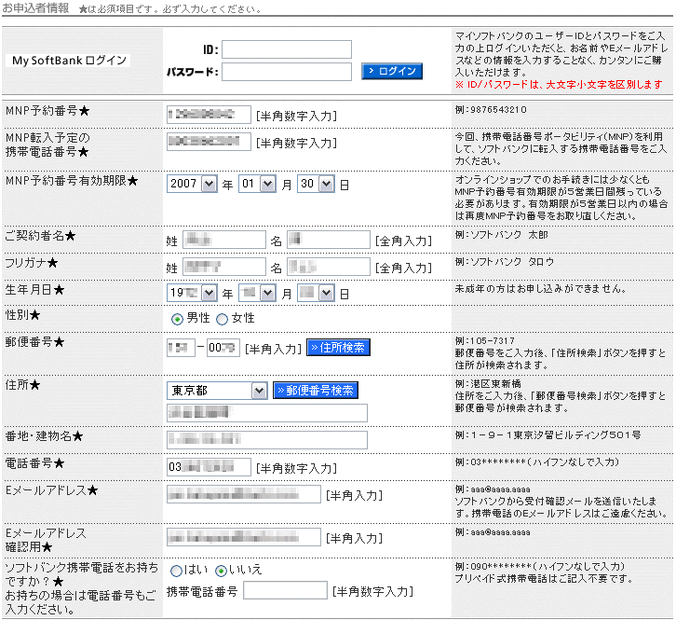Click the ご契約者名 姓 field
This screenshot has width=676, height=620.
coord(224,239)
